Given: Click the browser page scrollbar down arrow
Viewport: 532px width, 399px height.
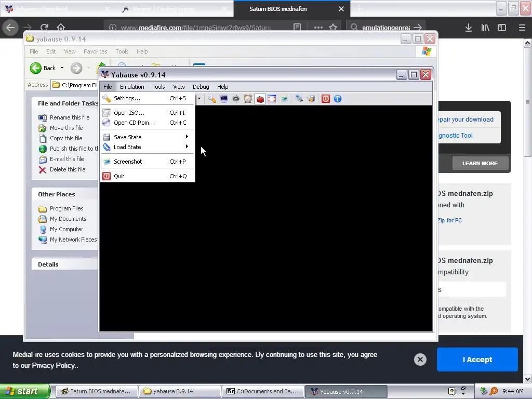Looking at the screenshot, I should click(x=528, y=379).
